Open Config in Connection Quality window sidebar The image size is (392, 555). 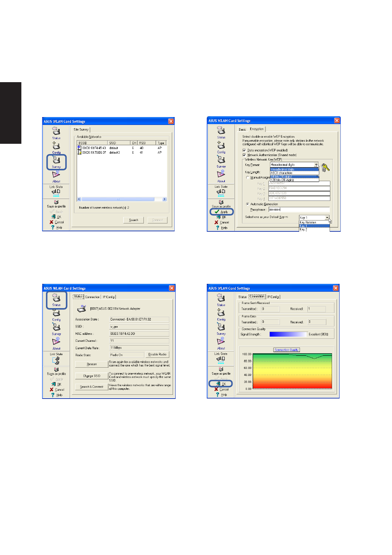[x=221, y=315]
